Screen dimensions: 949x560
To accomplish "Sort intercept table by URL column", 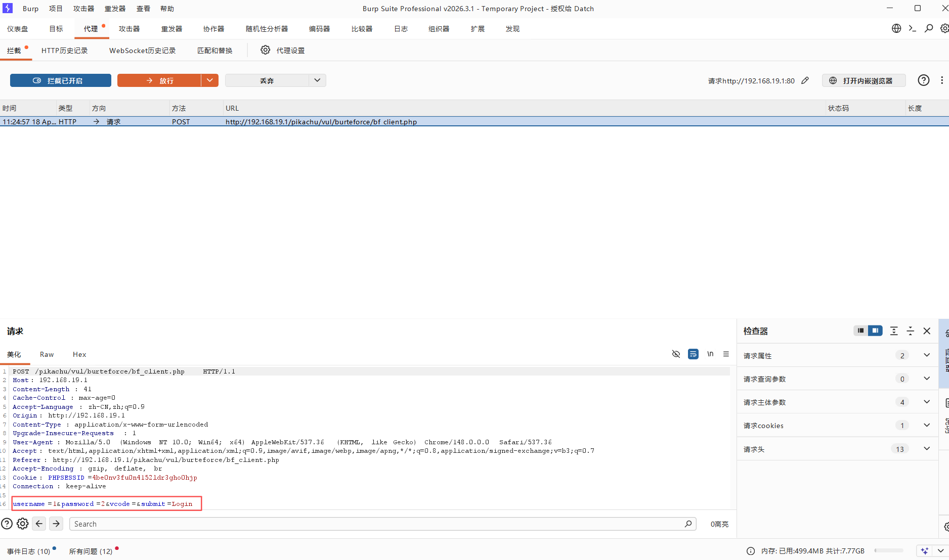I will (x=525, y=108).
